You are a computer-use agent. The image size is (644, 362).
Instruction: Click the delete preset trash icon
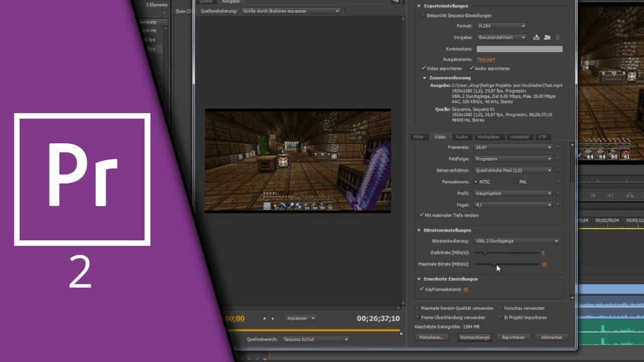(557, 37)
